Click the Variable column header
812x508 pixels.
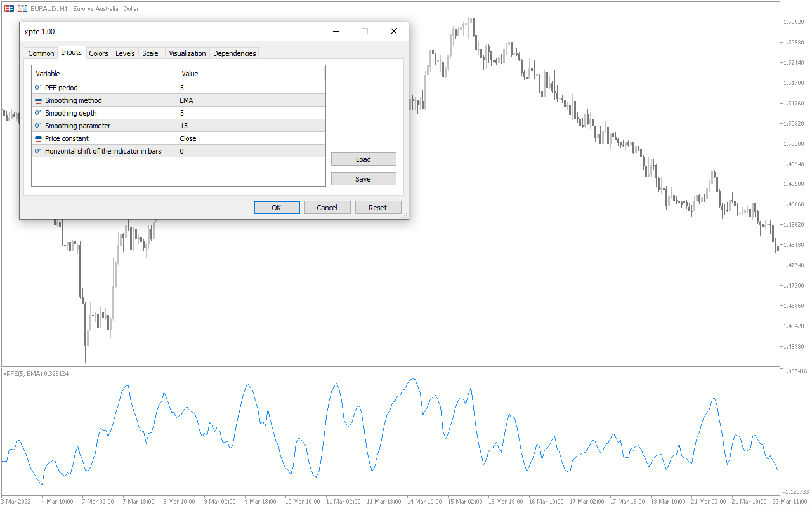(x=105, y=74)
